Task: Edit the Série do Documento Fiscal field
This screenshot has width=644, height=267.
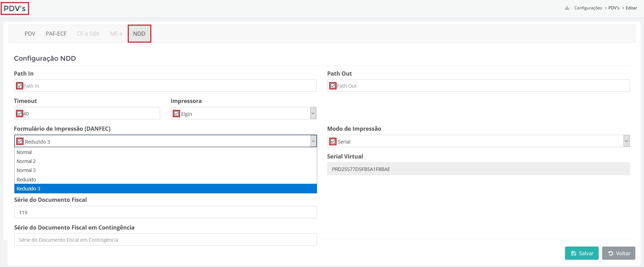Action: coord(166,212)
